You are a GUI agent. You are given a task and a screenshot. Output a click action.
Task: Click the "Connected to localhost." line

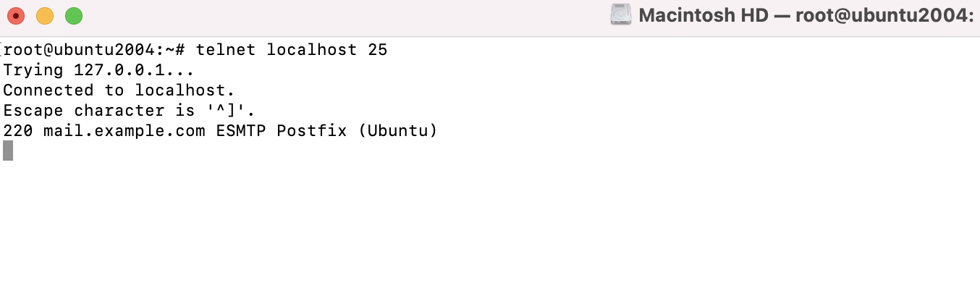pyautogui.click(x=119, y=90)
